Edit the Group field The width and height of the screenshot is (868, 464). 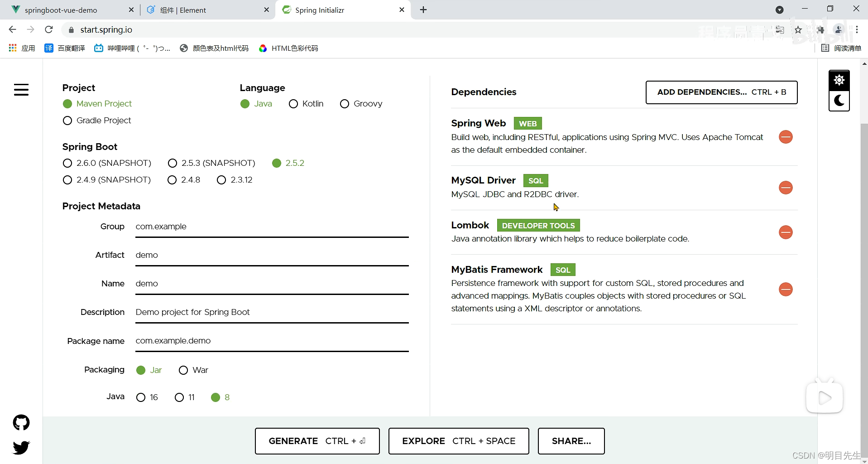pos(272,227)
